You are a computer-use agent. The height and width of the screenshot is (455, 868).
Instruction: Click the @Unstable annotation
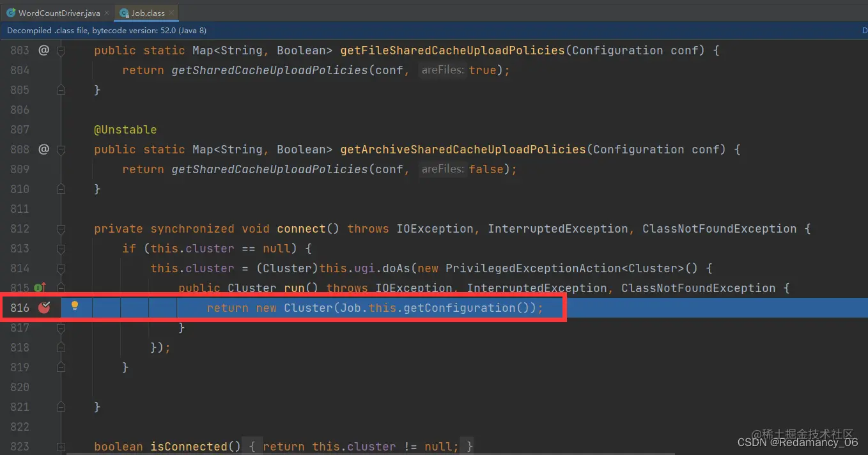(x=125, y=130)
